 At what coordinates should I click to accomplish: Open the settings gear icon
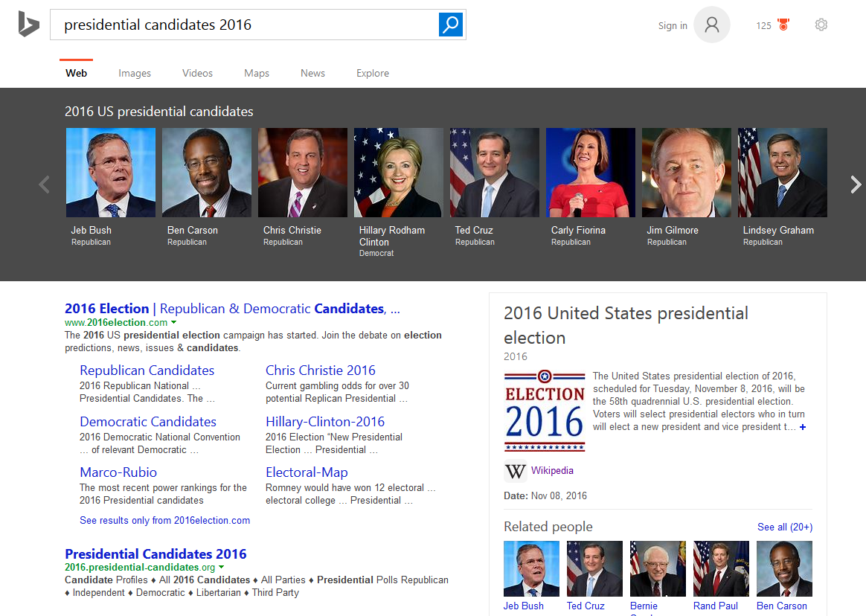pyautogui.click(x=821, y=25)
